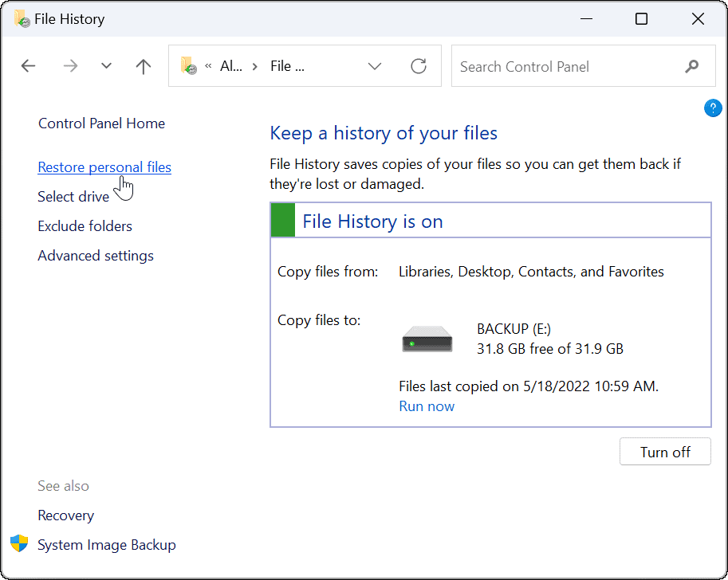Click the shield icon beside System Image Backup

pos(18,543)
